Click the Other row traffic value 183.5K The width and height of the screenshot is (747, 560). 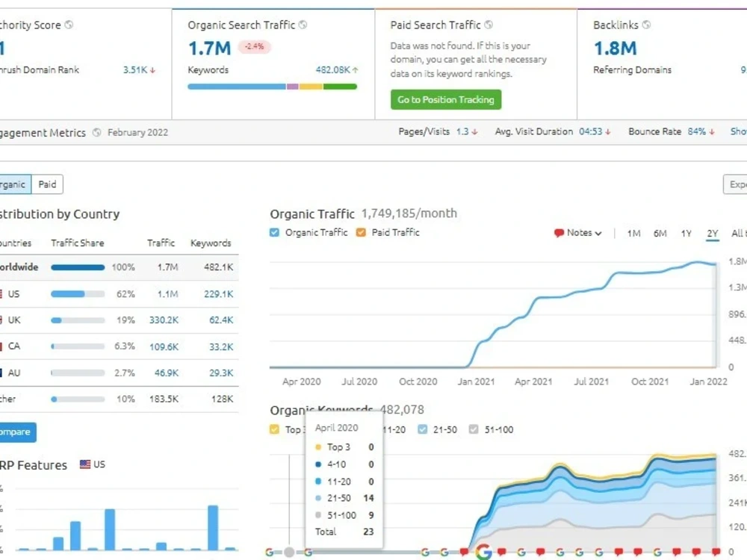(164, 399)
